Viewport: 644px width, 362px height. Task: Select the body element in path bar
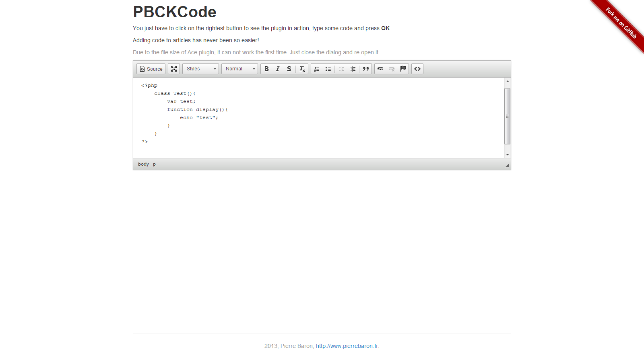coord(143,164)
